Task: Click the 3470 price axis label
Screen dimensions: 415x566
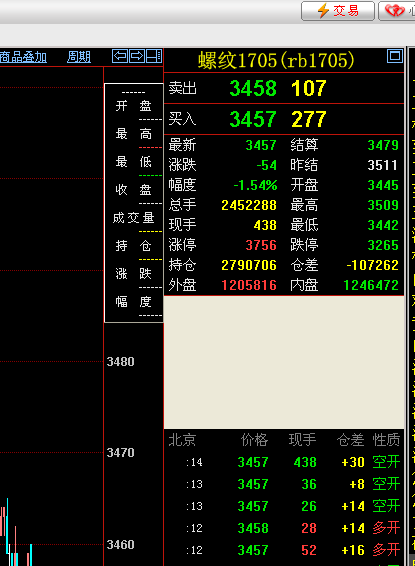Action: point(121,453)
